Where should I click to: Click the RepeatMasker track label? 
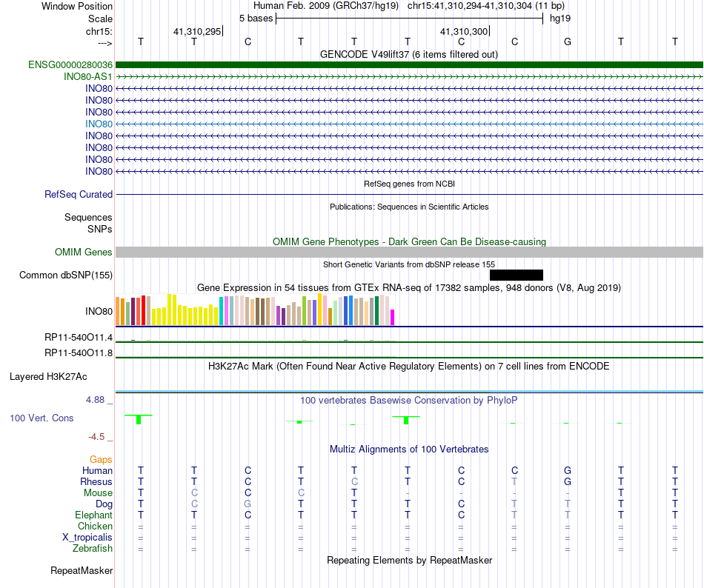coord(82,570)
